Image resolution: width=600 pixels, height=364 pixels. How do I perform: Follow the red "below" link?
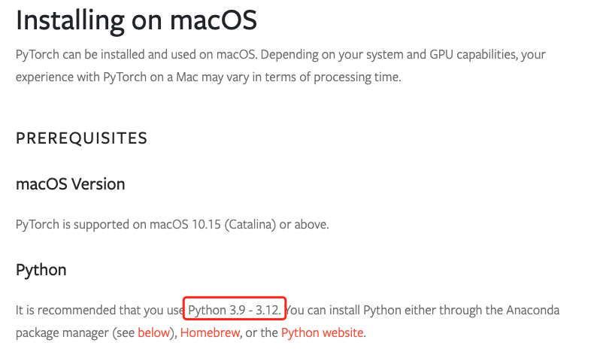153,332
